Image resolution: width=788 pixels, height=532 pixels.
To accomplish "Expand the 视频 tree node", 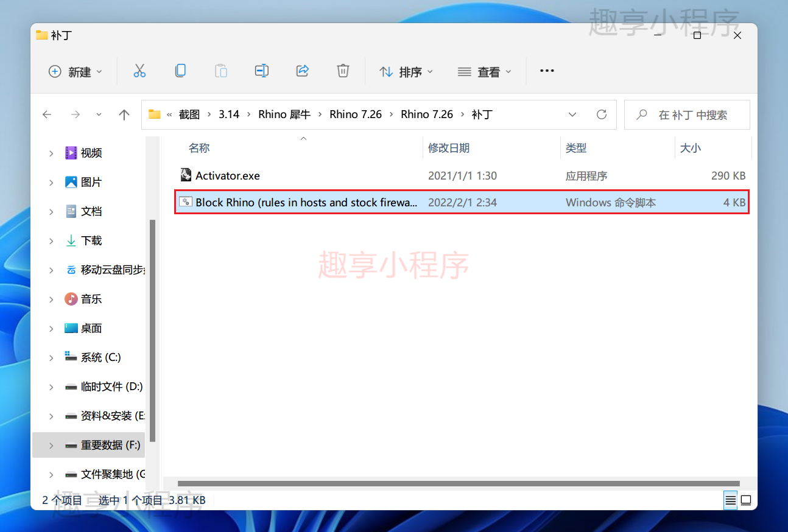I will tap(51, 153).
